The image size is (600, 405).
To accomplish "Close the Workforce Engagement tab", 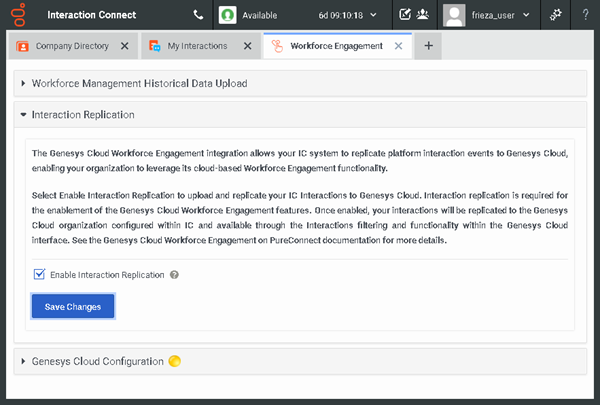I will tap(398, 46).
